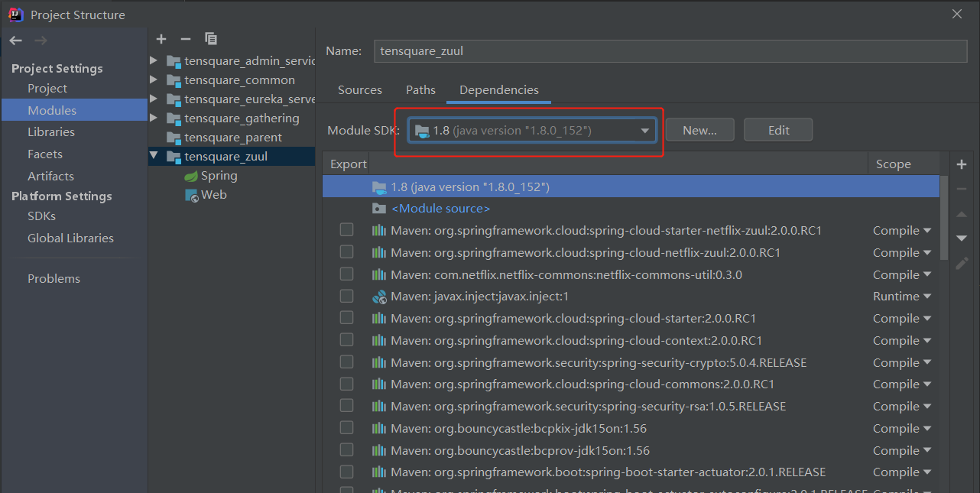Image resolution: width=980 pixels, height=493 pixels.
Task: Select bcprov-jdk15on:1.56 dependency row
Action: click(x=631, y=451)
